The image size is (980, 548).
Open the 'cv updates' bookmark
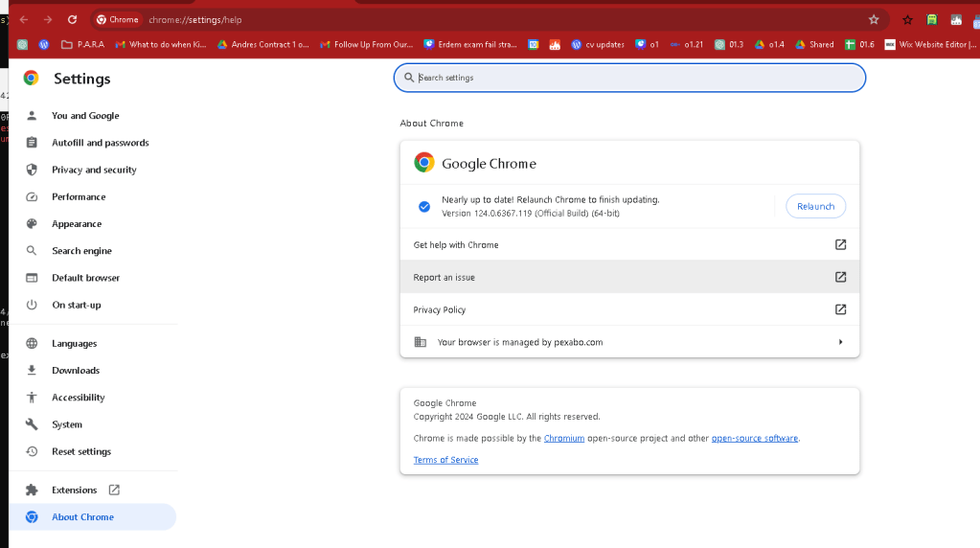[598, 44]
